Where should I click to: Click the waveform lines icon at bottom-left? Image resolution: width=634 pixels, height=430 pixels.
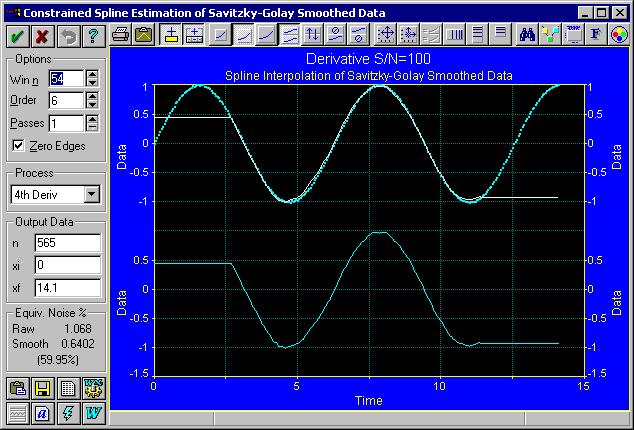(18, 413)
